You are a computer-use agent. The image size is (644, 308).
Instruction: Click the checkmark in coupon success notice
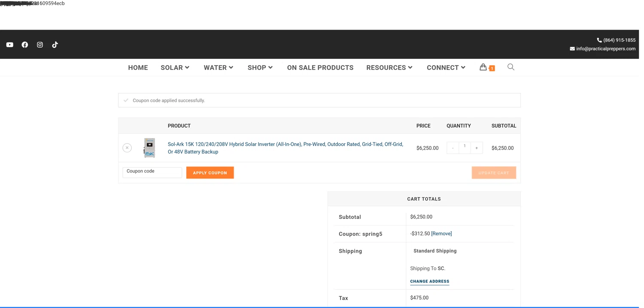coord(126,100)
